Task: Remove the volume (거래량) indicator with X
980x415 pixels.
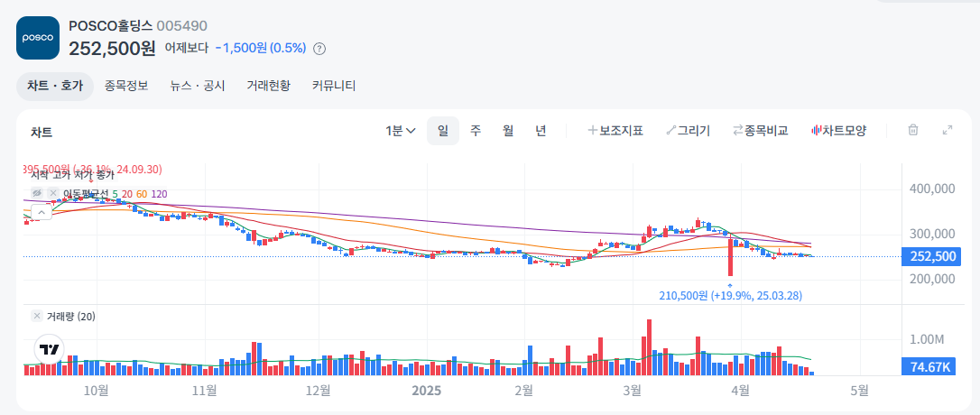Action: [37, 317]
